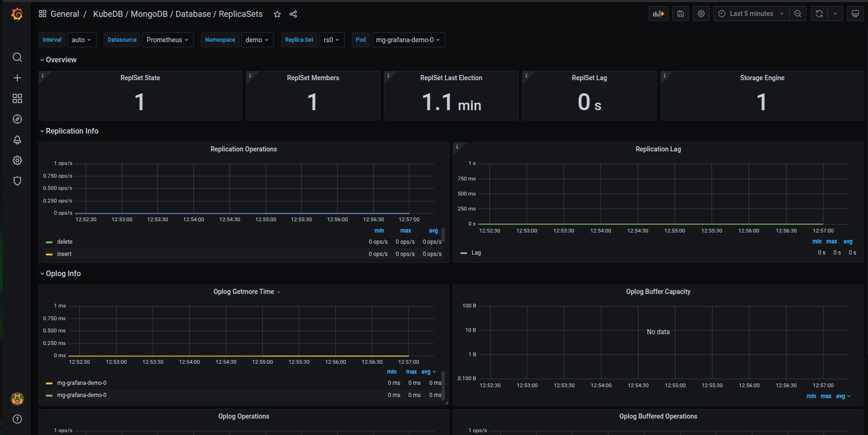Open KubeDB MongoDB ReplicaSets dashboard title
The width and height of the screenshot is (868, 435).
(x=178, y=14)
